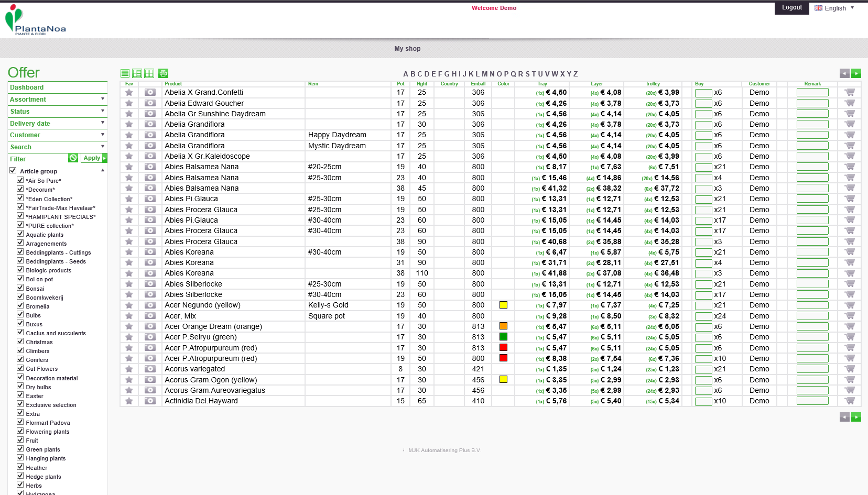Sort table by Product column header

click(173, 84)
